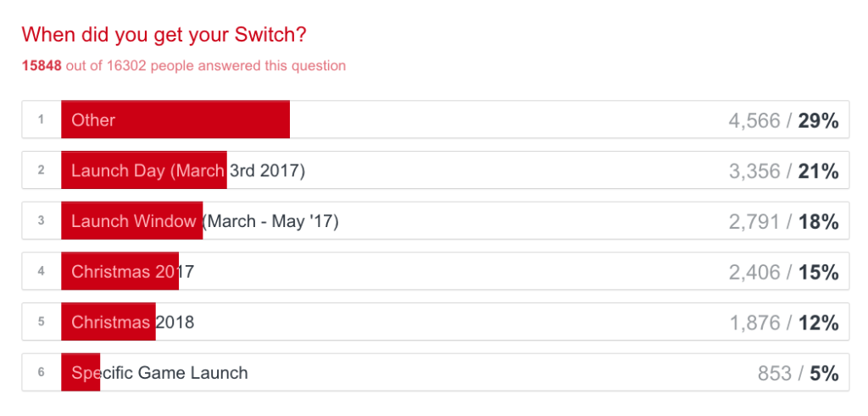Select the "Specific Game Launch" answer label
Viewport: 868px width, 416px height.
tap(159, 373)
